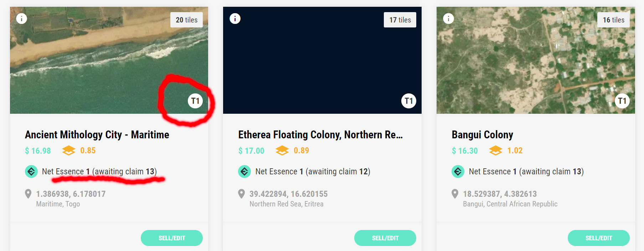Click Essence icon on Etherea Floating Colony card
This screenshot has width=644, height=251.
[244, 171]
